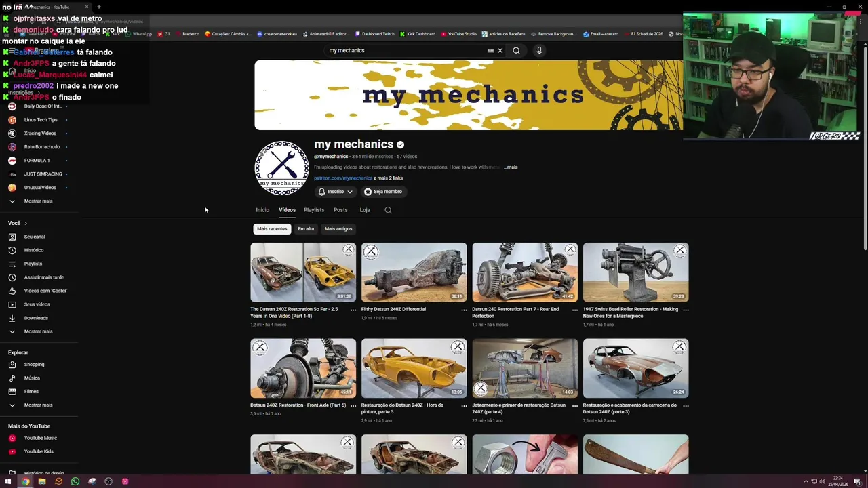The width and height of the screenshot is (868, 488).
Task: Select Mais antigos filter chip
Action: coord(338,229)
